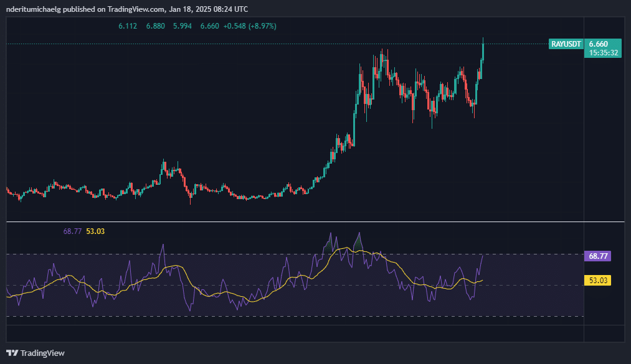
Task: Click the 6.660 current price tag
Action: (x=599, y=44)
